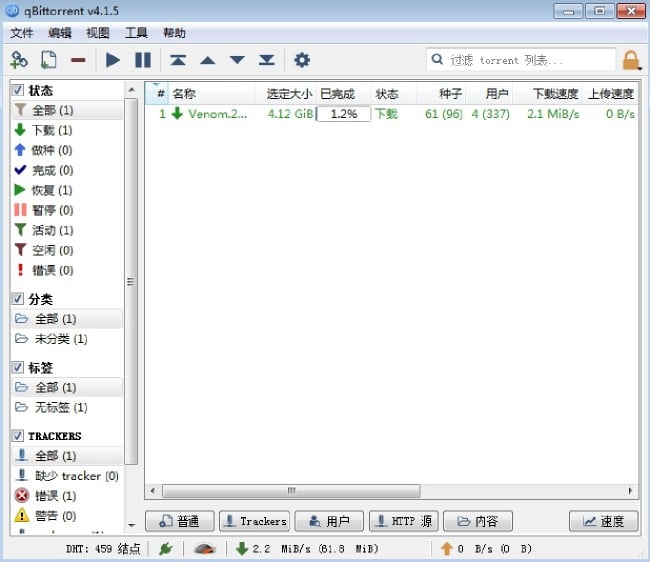Open the HTTP 源 tab

tap(404, 521)
